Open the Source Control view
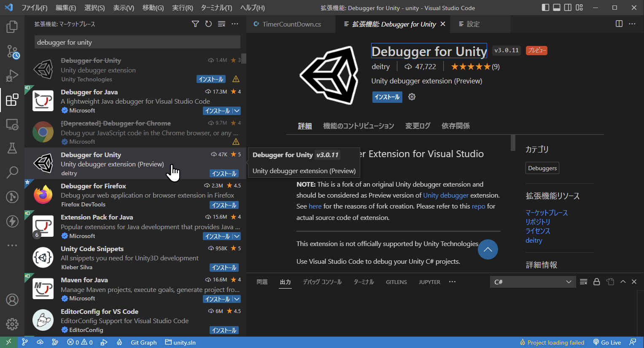 coord(12,51)
